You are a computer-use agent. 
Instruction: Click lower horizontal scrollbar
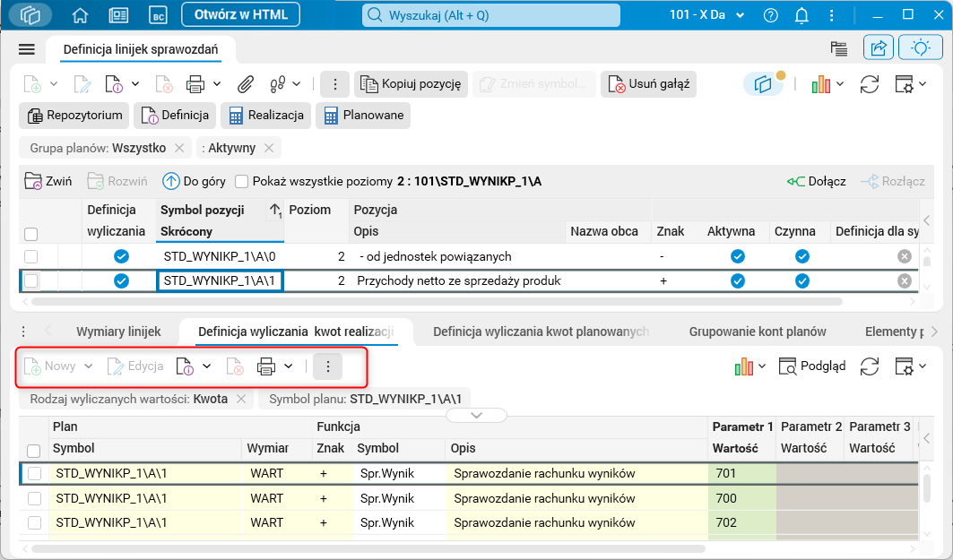click(369, 548)
